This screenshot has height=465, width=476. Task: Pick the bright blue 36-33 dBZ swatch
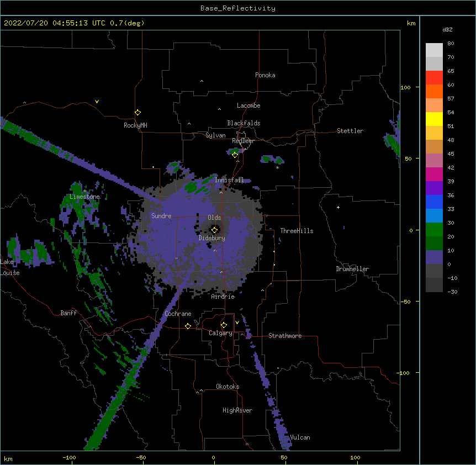pos(434,202)
